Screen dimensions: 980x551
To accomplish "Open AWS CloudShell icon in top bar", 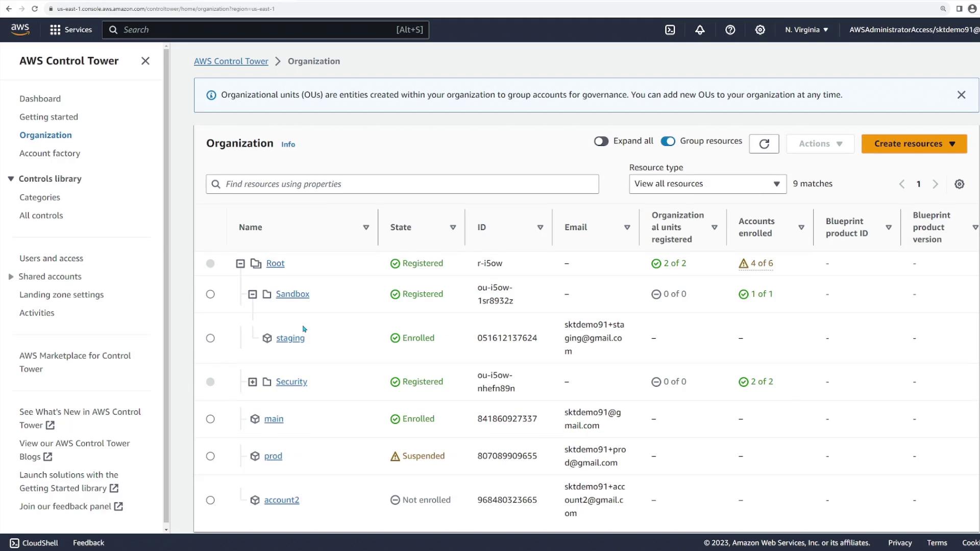I will pos(670,30).
